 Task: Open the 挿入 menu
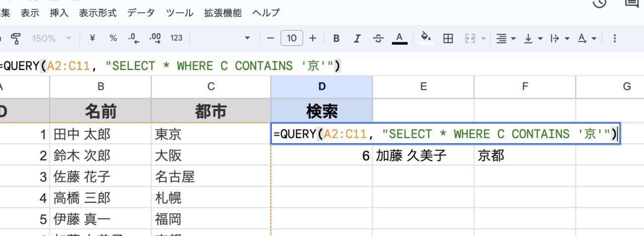[59, 13]
